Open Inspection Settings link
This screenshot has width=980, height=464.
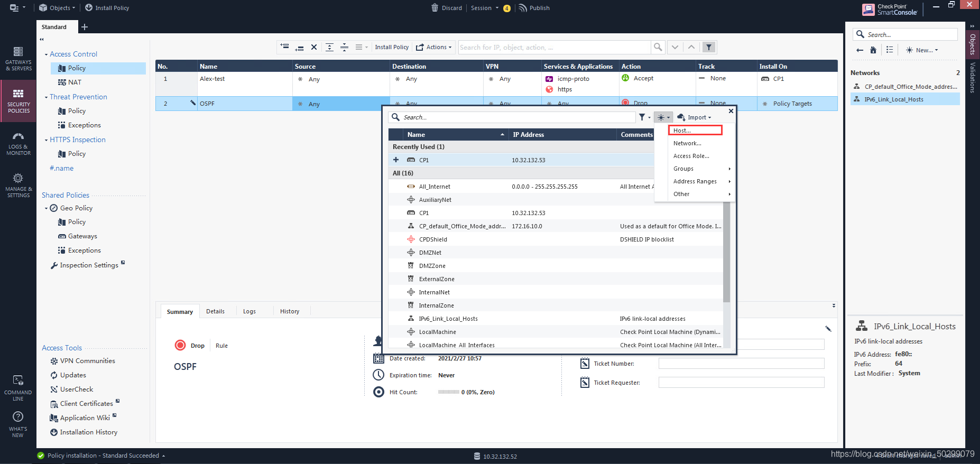[x=89, y=265]
